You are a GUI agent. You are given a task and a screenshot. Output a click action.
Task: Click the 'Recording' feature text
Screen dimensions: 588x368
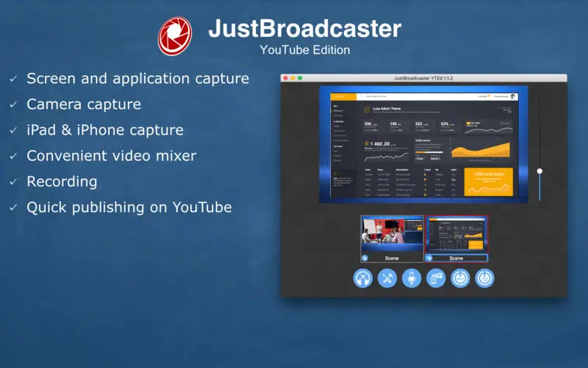[x=62, y=182]
